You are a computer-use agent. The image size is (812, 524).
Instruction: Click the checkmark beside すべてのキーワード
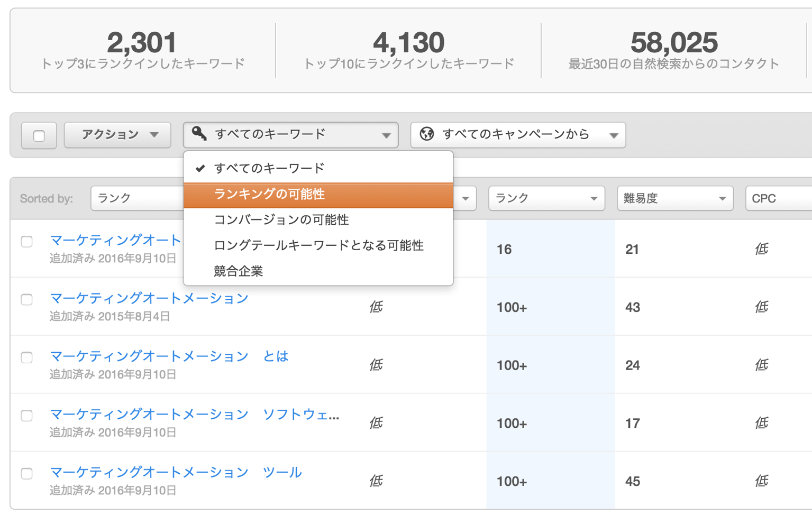200,169
